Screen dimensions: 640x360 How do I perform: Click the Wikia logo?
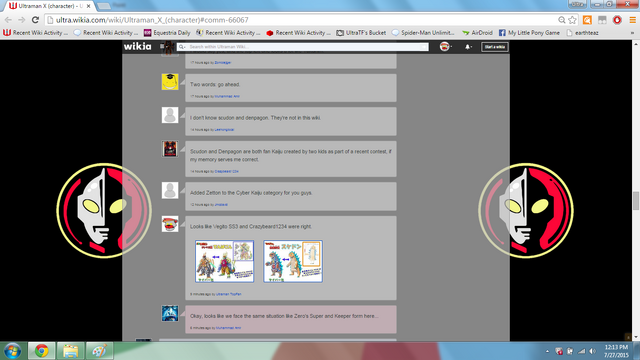coord(138,47)
